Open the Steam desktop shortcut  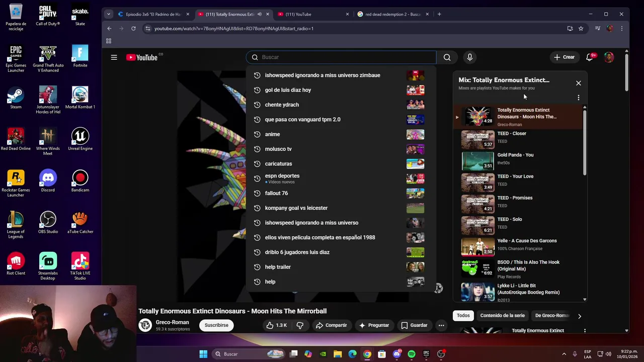click(x=16, y=98)
